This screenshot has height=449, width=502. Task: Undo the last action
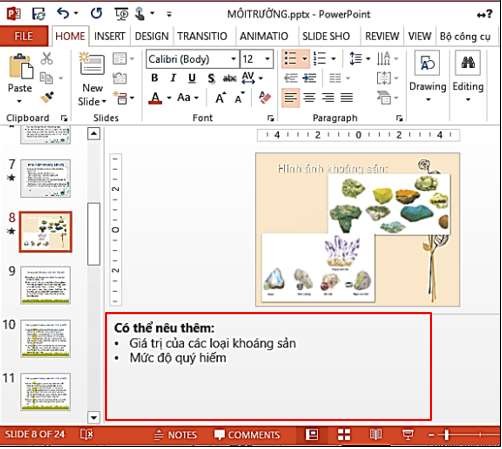63,13
